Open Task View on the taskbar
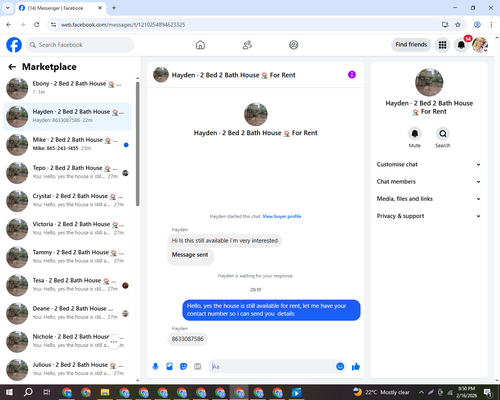500x400 pixels. coord(47,392)
